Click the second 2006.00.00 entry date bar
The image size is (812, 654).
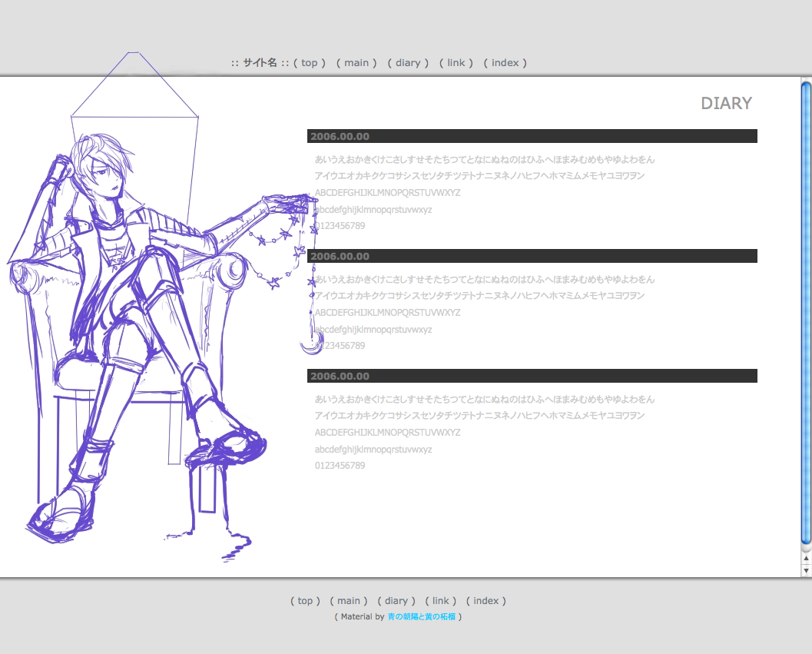pos(532,256)
